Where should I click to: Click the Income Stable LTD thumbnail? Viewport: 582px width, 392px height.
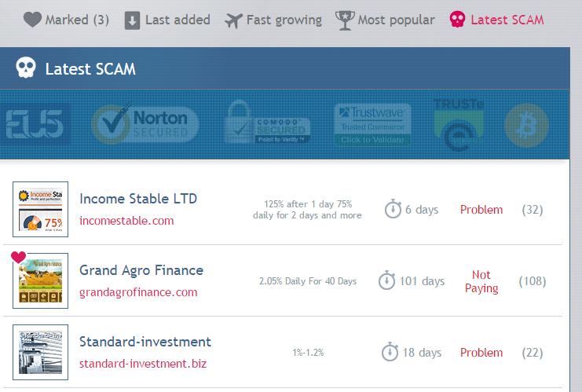pyautogui.click(x=41, y=209)
